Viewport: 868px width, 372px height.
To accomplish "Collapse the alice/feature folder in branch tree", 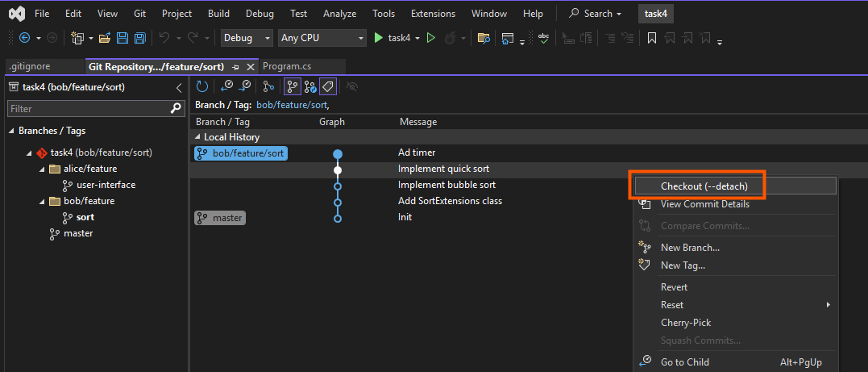I will point(42,169).
